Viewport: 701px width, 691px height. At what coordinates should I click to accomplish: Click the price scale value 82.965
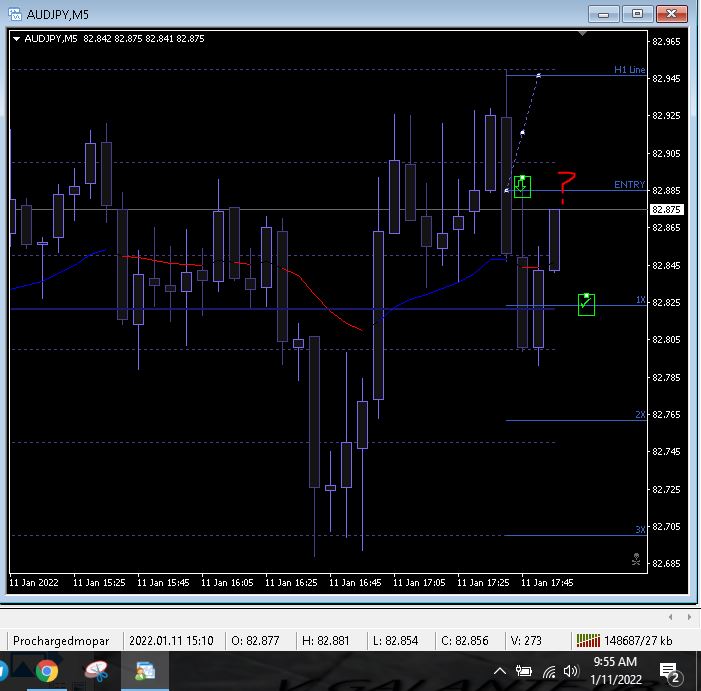(x=666, y=42)
